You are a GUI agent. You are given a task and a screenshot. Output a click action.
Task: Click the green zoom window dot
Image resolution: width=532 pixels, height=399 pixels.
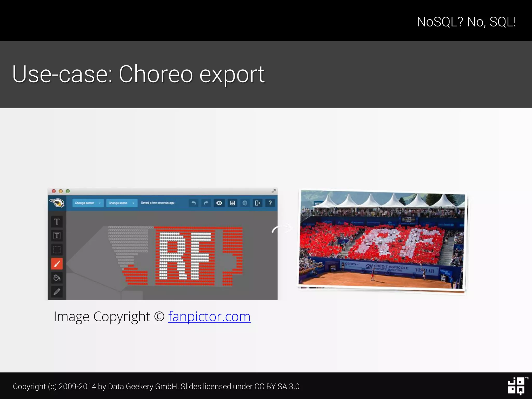pos(68,191)
